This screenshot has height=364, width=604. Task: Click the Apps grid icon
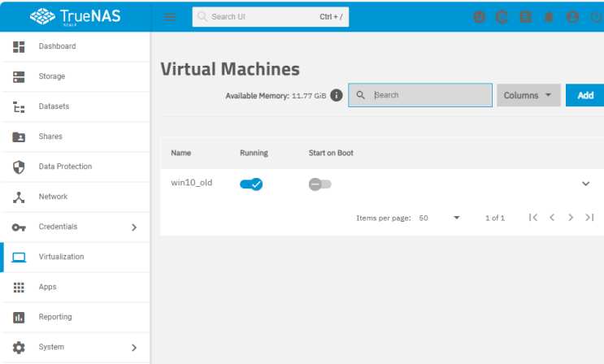coord(19,287)
